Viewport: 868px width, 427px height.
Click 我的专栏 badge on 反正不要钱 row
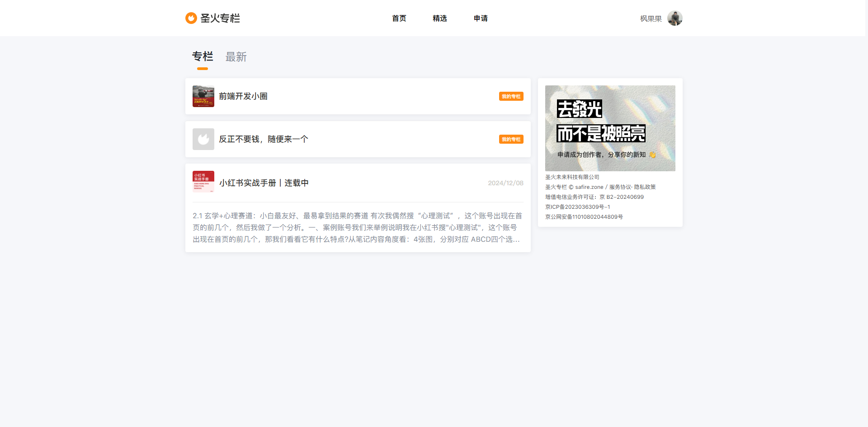(x=511, y=140)
